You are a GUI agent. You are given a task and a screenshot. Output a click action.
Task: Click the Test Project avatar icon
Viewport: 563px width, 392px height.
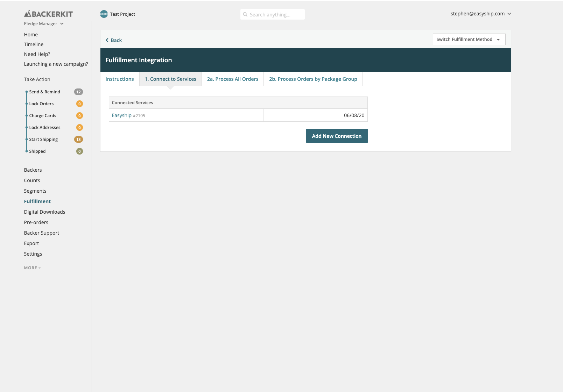pos(104,14)
